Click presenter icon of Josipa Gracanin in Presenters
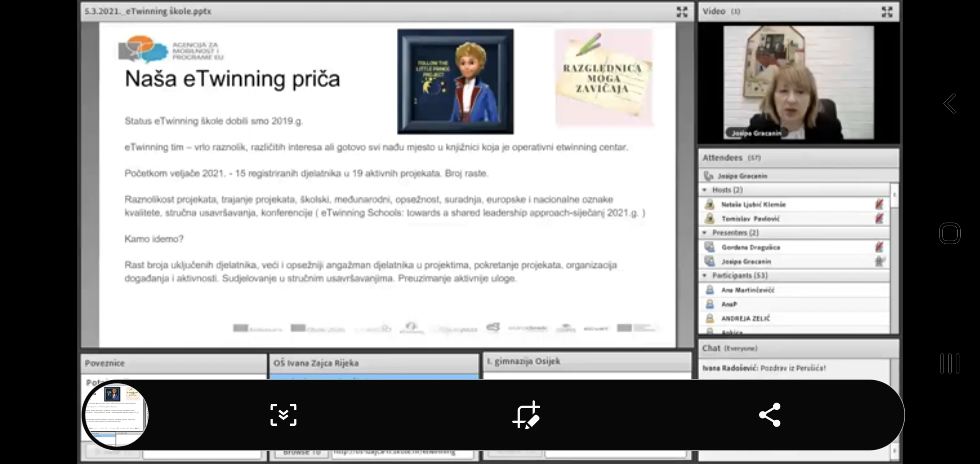 710,261
